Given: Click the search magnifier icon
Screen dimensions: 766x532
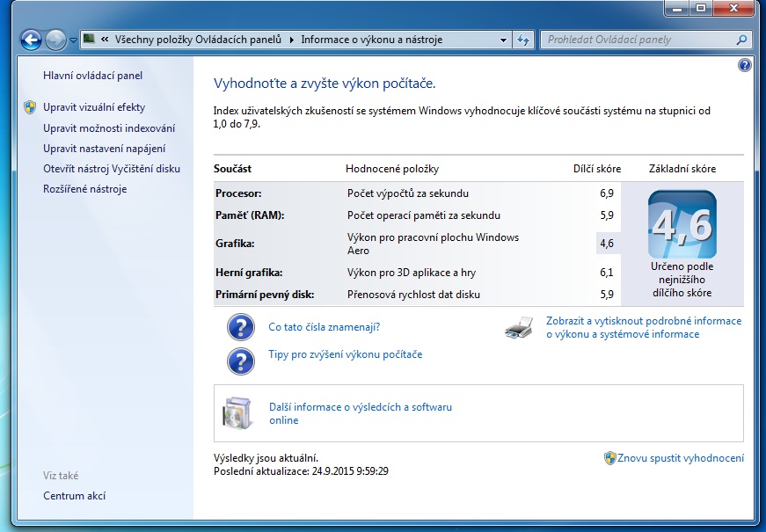Looking at the screenshot, I should tap(741, 40).
